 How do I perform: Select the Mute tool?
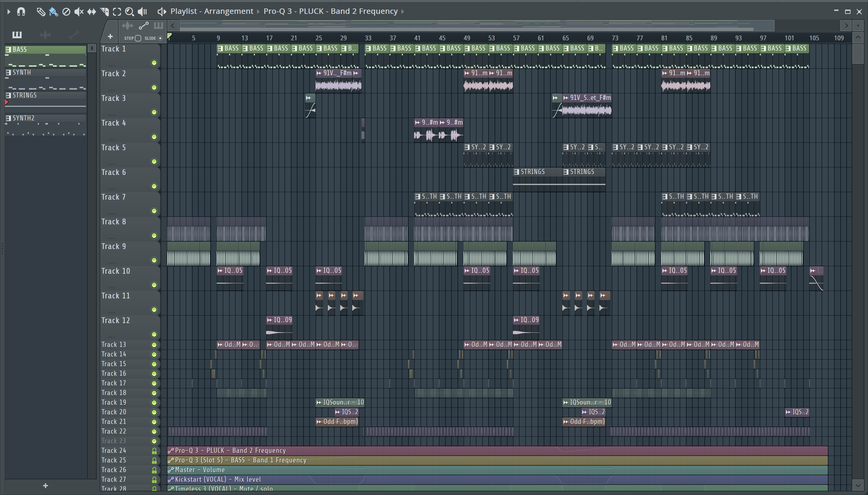79,12
